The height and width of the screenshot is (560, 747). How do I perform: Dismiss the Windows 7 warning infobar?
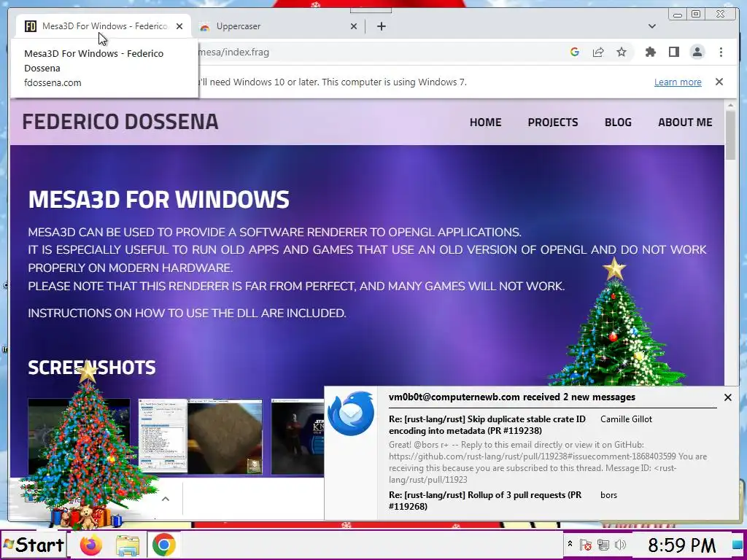(x=719, y=82)
